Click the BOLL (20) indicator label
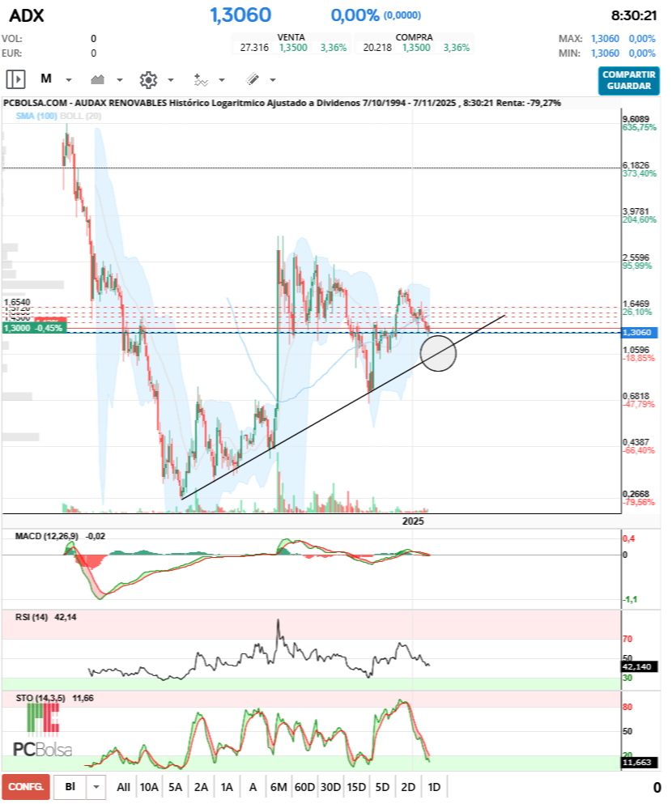The width and height of the screenshot is (672, 804). click(x=80, y=116)
